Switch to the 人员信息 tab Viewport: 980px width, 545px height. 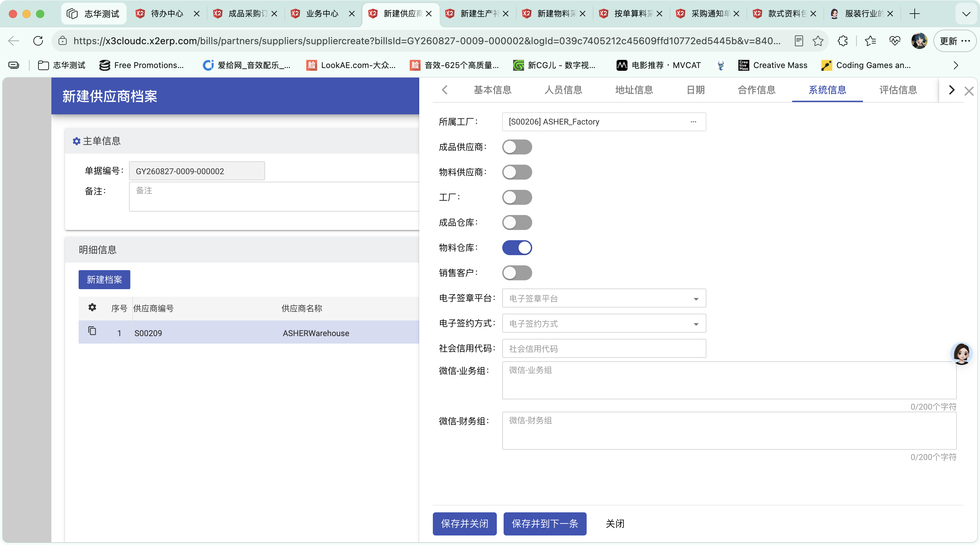(563, 90)
